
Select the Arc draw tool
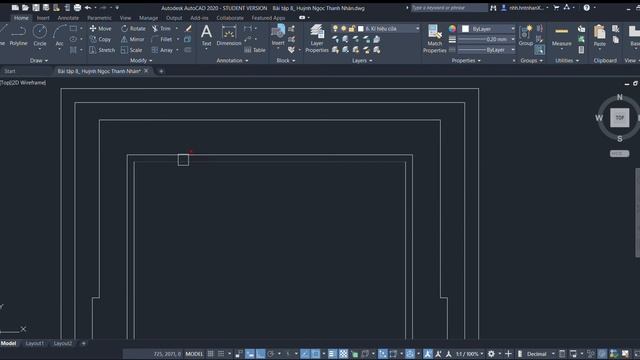point(60,36)
